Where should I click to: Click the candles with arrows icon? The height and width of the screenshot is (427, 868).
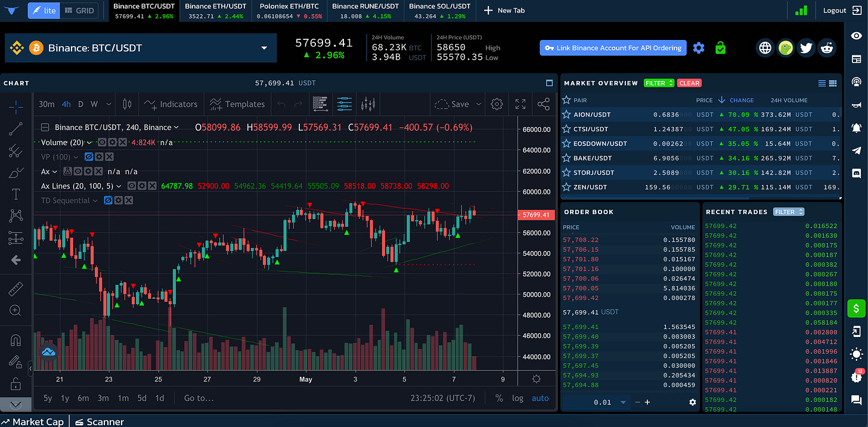(x=368, y=104)
